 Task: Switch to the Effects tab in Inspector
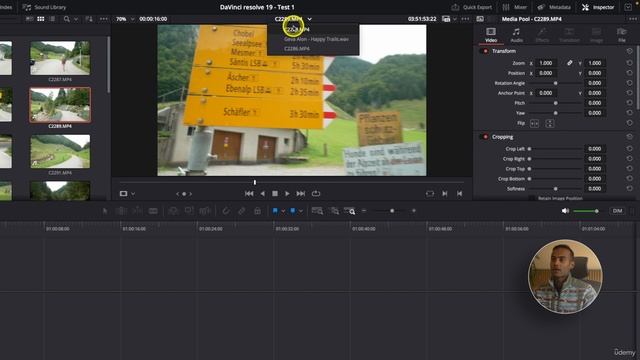tap(542, 35)
